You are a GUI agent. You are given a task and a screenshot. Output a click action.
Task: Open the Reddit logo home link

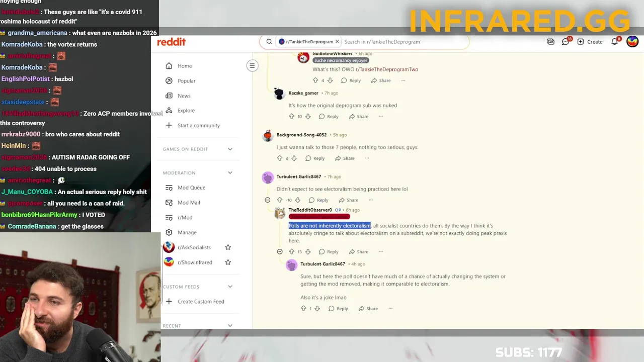coord(171,42)
